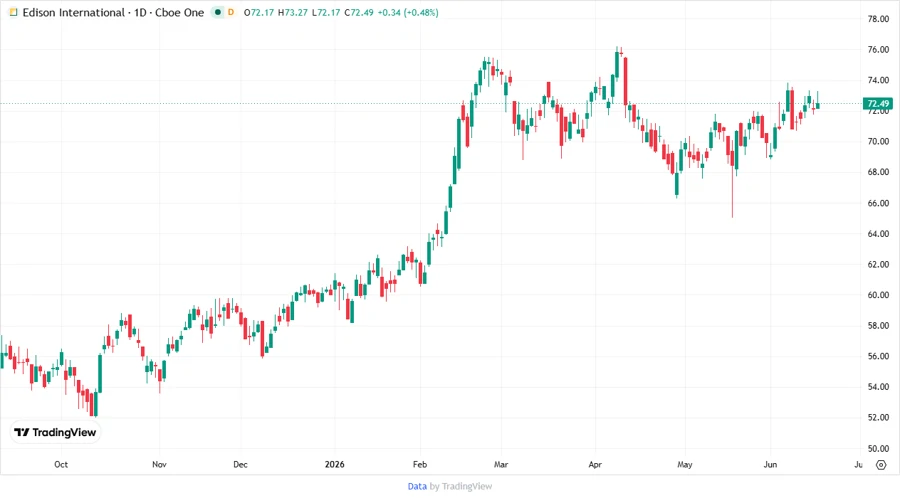This screenshot has height=498, width=900.
Task: Click the current price label 72.49
Action: 878,104
